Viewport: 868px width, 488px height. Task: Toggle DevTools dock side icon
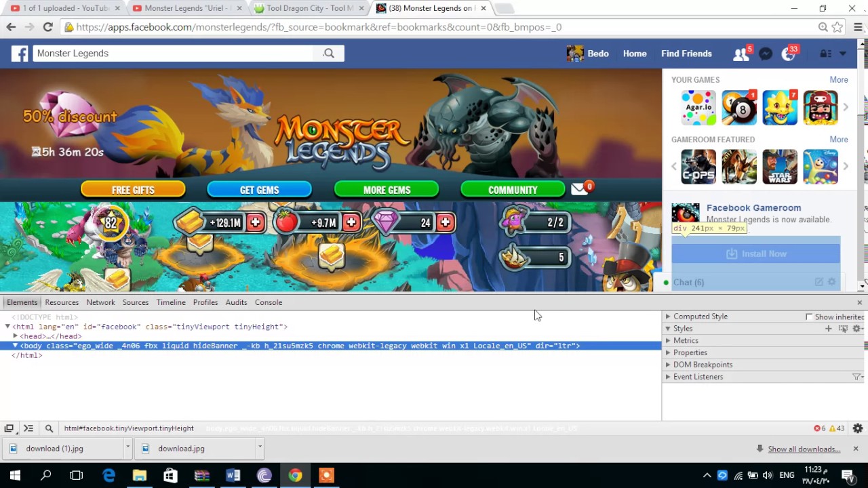(9, 428)
